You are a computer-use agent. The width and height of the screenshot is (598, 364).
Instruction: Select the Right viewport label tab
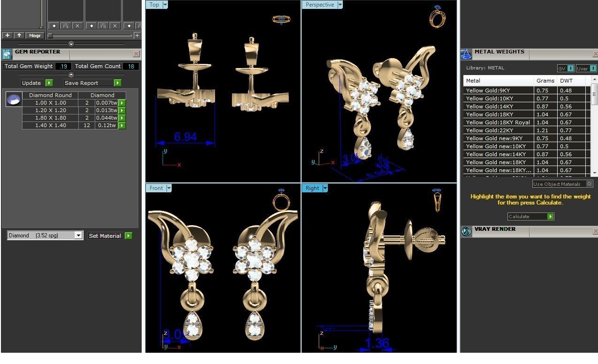pos(312,188)
